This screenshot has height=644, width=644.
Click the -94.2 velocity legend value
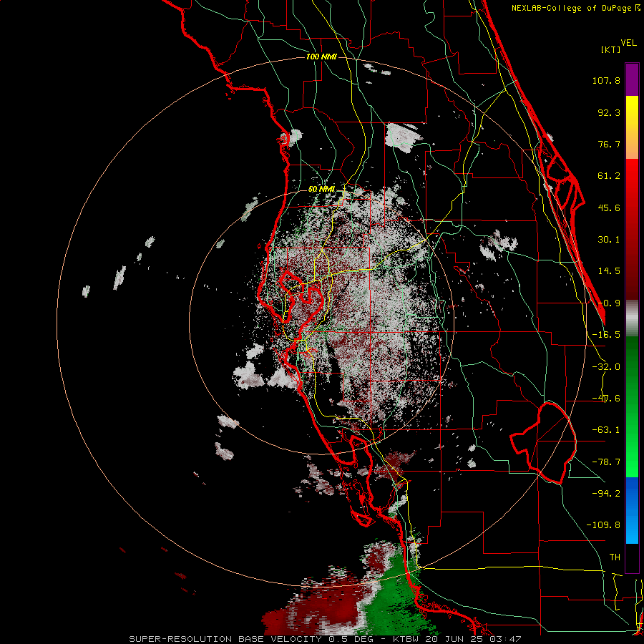(606, 493)
